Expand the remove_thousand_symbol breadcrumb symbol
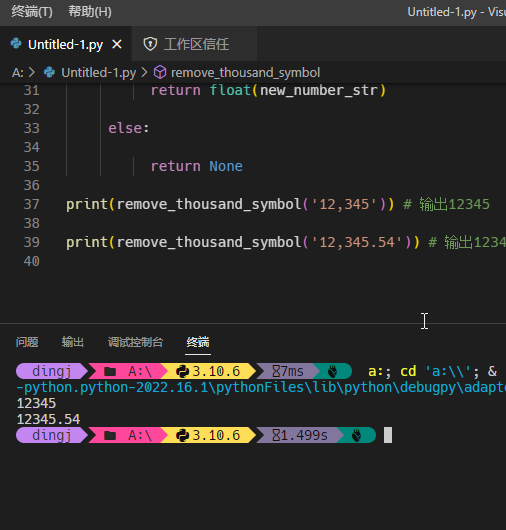 245,72
